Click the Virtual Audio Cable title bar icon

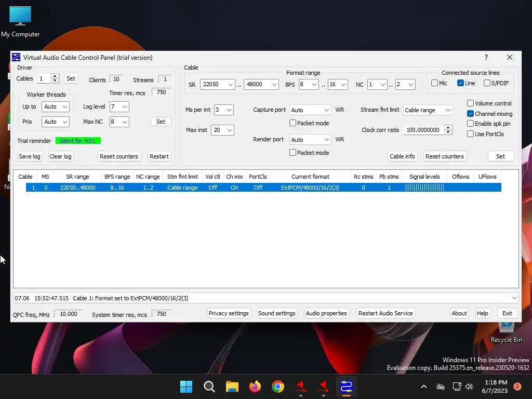[16, 57]
